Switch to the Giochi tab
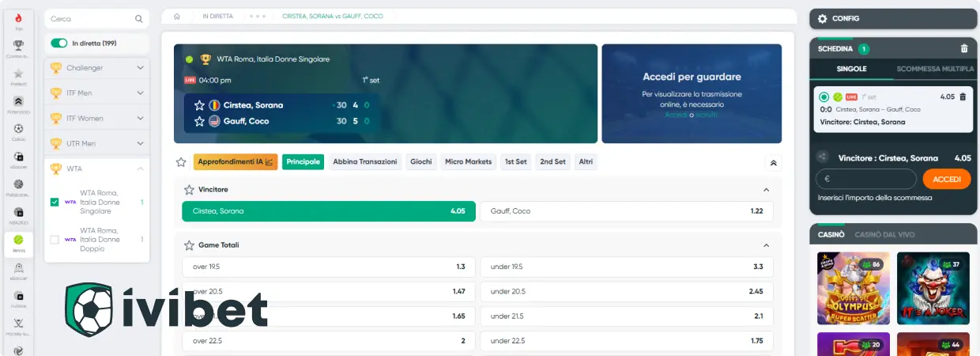980x356 pixels. 421,162
